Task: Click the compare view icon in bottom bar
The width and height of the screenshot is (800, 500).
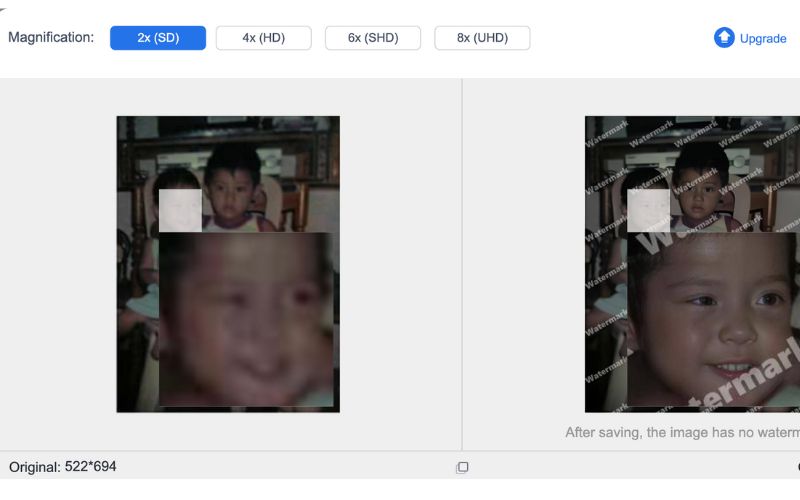Action: [462, 467]
